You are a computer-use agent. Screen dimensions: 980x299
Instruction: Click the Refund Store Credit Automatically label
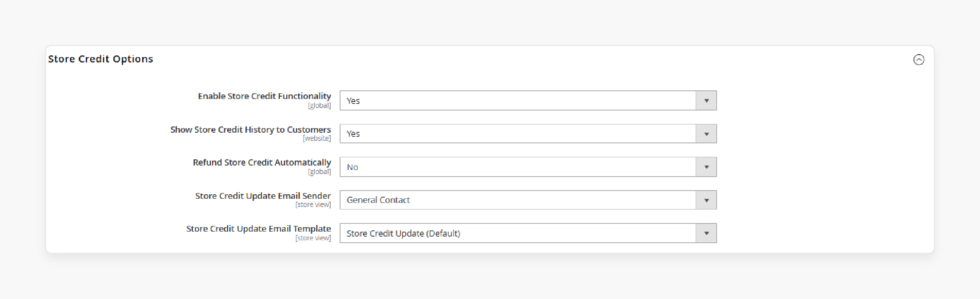click(x=262, y=163)
